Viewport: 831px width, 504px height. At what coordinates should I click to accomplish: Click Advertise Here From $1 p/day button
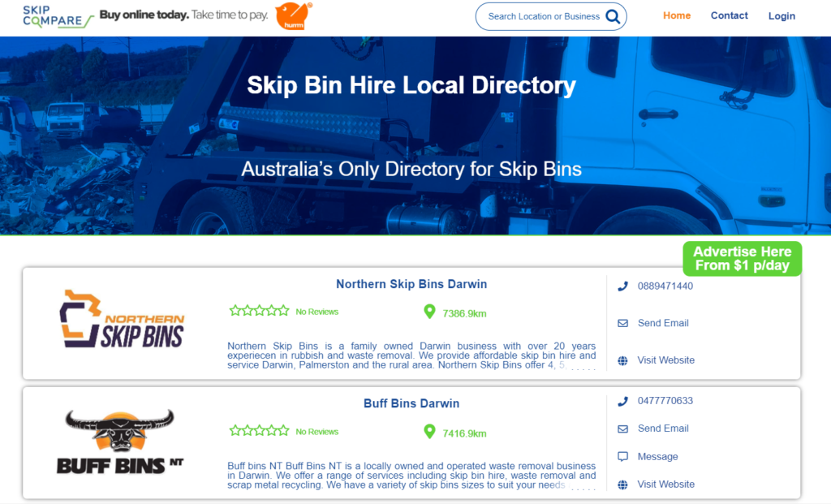pyautogui.click(x=742, y=259)
